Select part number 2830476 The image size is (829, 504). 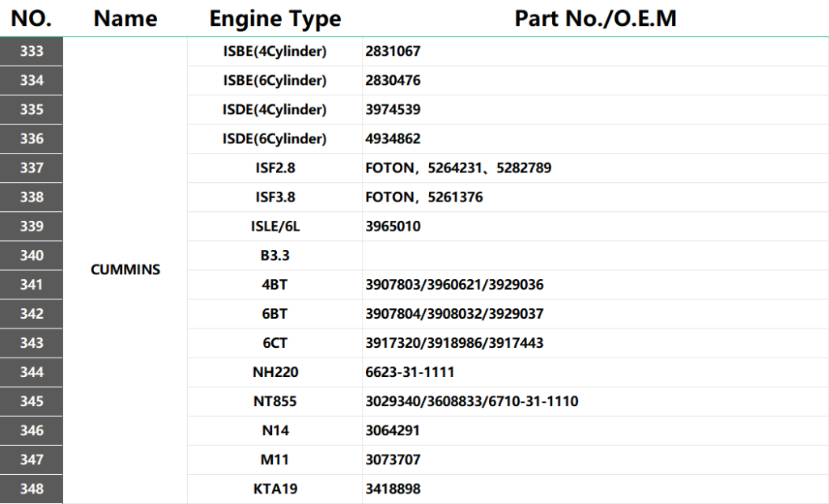[x=595, y=80]
